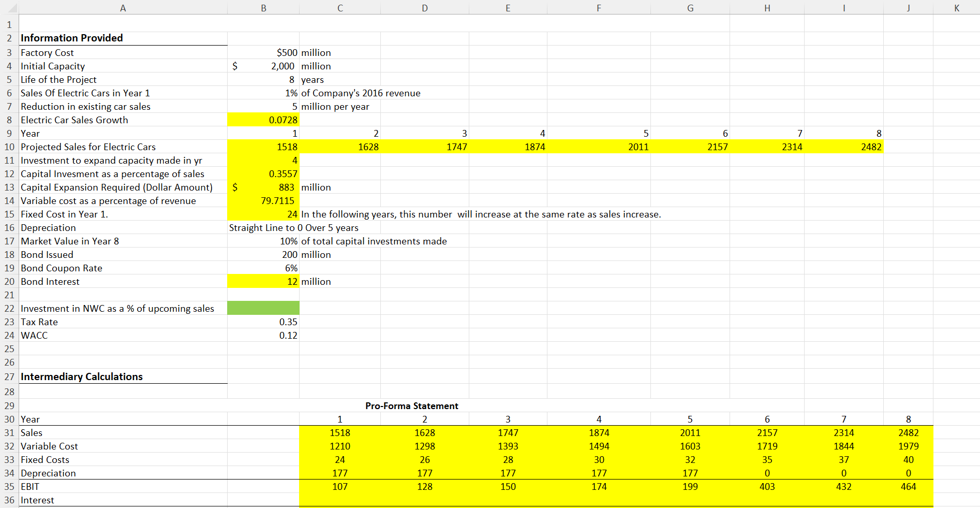Click Projected Sales year 8 value 2482
This screenshot has height=508, width=980.
(x=871, y=147)
